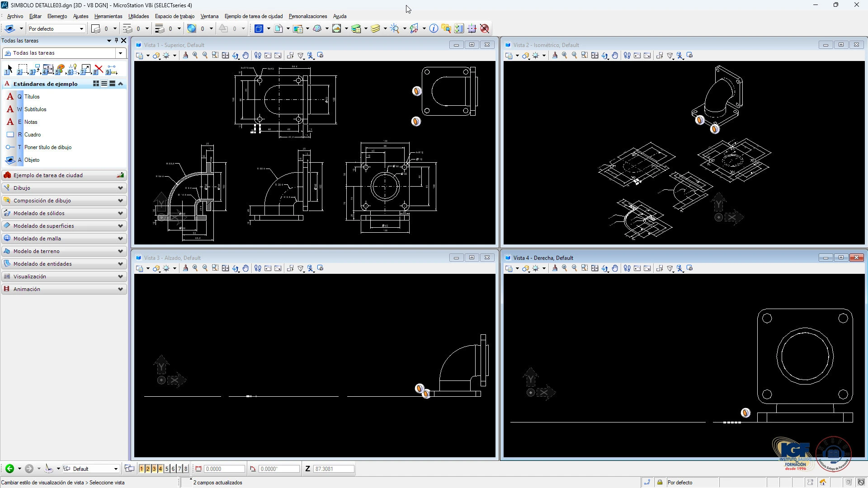Toggle pin on Todas las tareas panel
Screen dimensions: 868x488
(116, 40)
